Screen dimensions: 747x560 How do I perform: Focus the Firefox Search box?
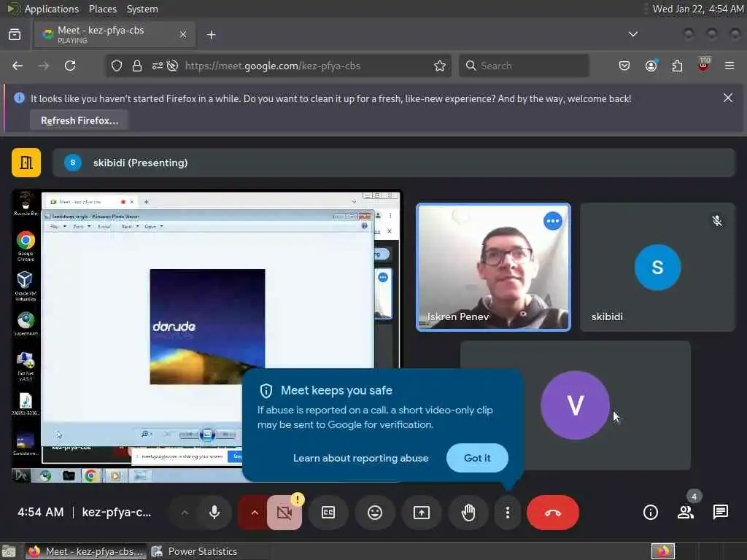pos(524,66)
